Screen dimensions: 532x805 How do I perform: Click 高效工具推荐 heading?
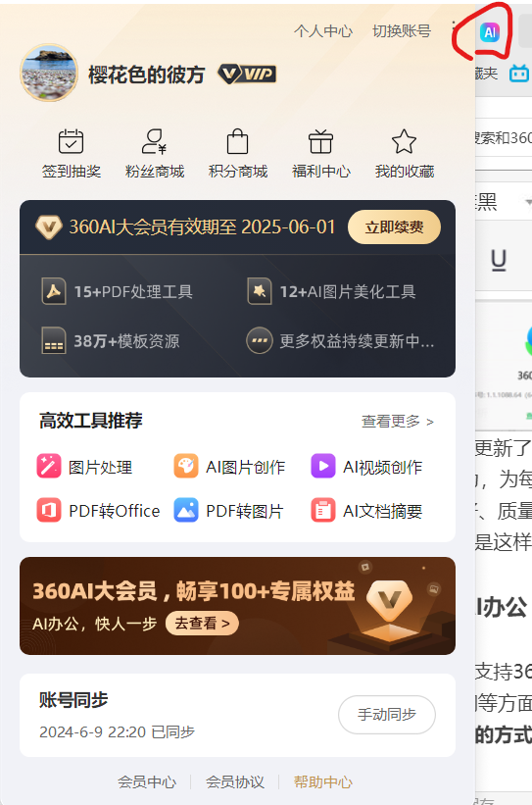pos(91,421)
